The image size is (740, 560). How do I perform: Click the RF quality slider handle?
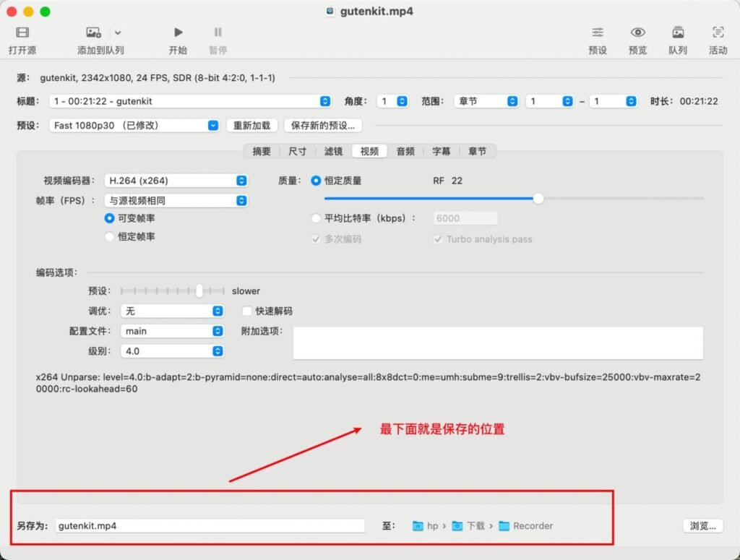[538, 198]
